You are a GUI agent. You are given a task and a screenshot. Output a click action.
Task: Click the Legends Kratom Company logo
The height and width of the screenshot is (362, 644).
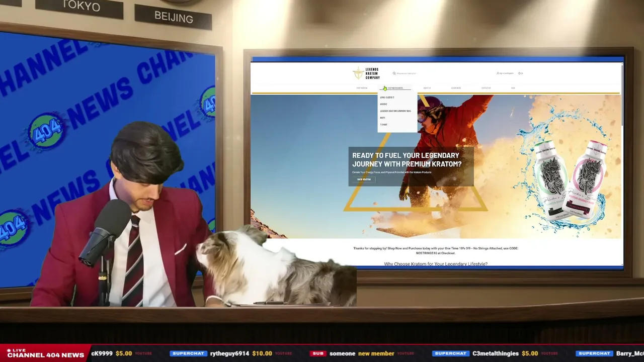click(x=366, y=73)
